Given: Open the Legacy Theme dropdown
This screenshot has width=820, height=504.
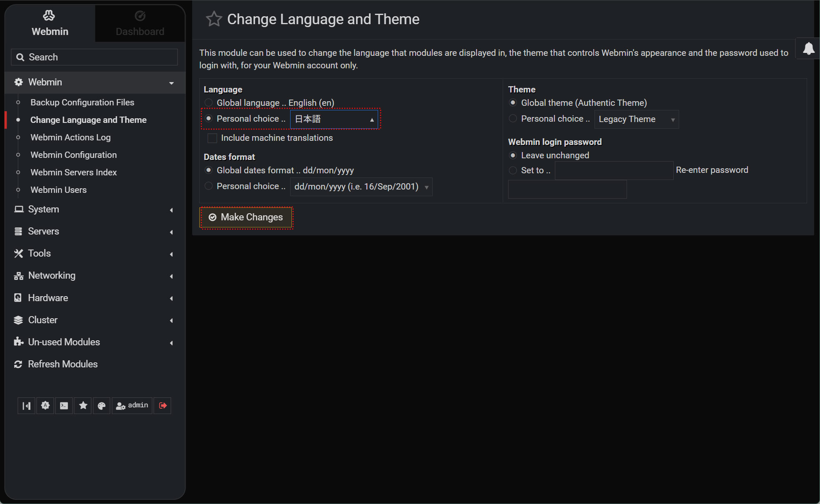Looking at the screenshot, I should point(636,120).
